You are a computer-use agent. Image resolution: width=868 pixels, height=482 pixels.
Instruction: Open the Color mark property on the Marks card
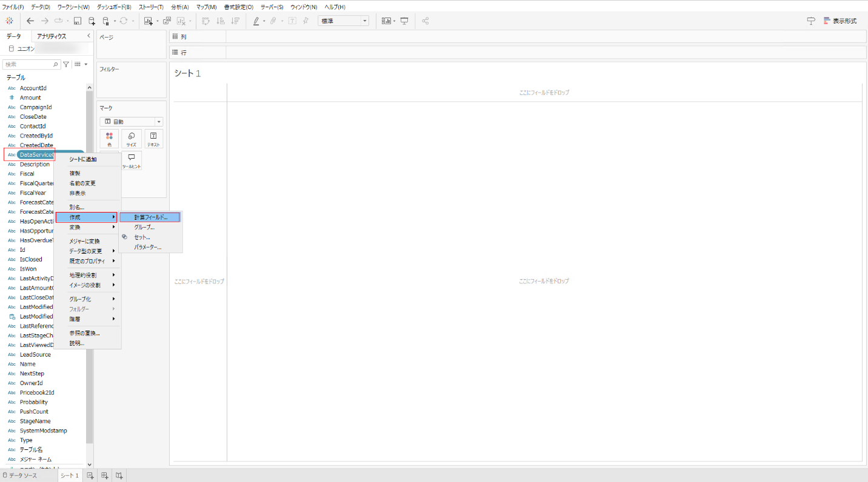point(109,138)
